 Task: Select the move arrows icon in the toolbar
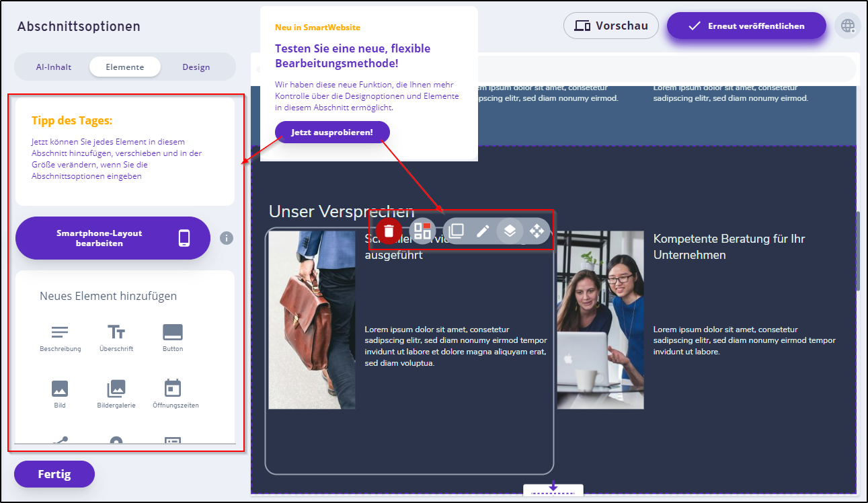(x=537, y=231)
